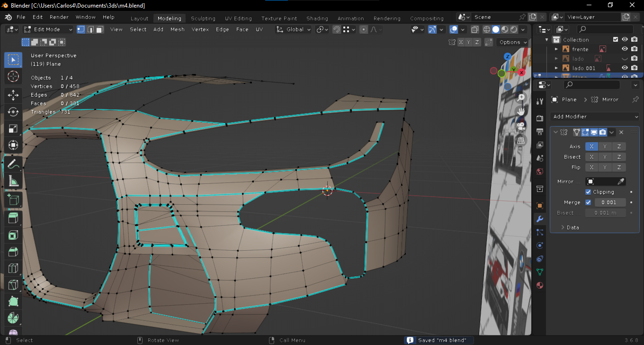Toggle the Y axis button in Mirror Axis row
Image resolution: width=644 pixels, height=345 pixels.
(605, 146)
